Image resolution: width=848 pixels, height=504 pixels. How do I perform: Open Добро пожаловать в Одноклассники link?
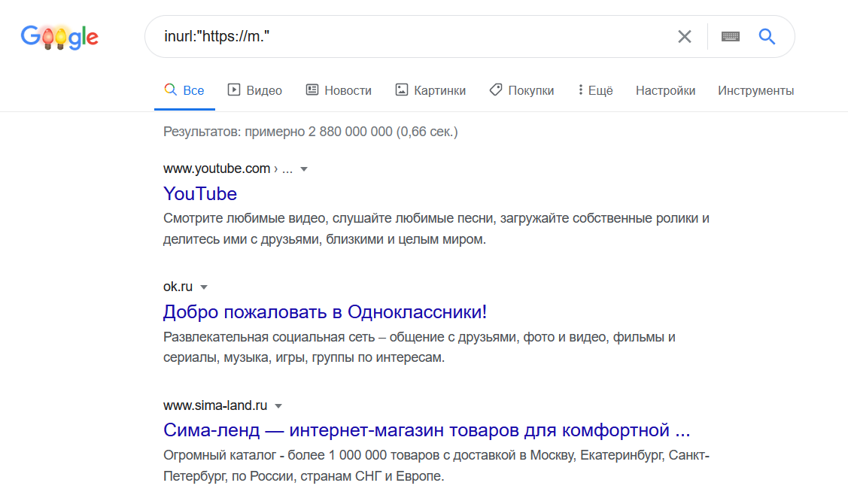point(325,312)
